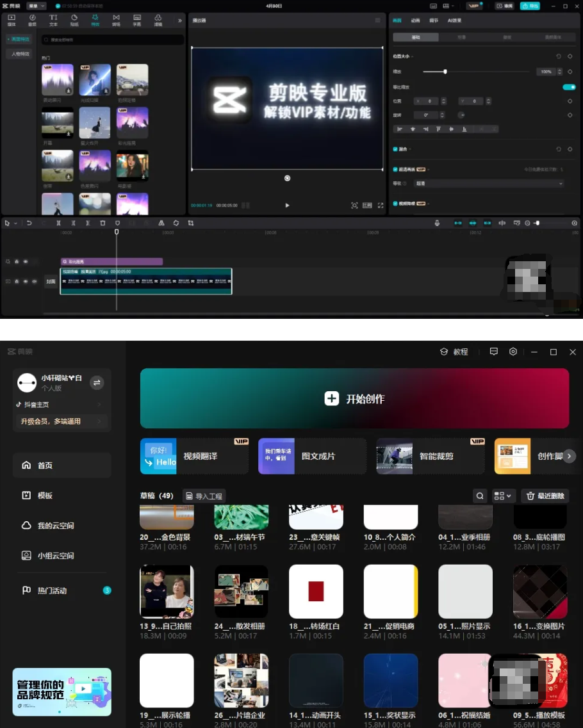Toggle lock on the effect track
The height and width of the screenshot is (728, 583).
tap(17, 261)
